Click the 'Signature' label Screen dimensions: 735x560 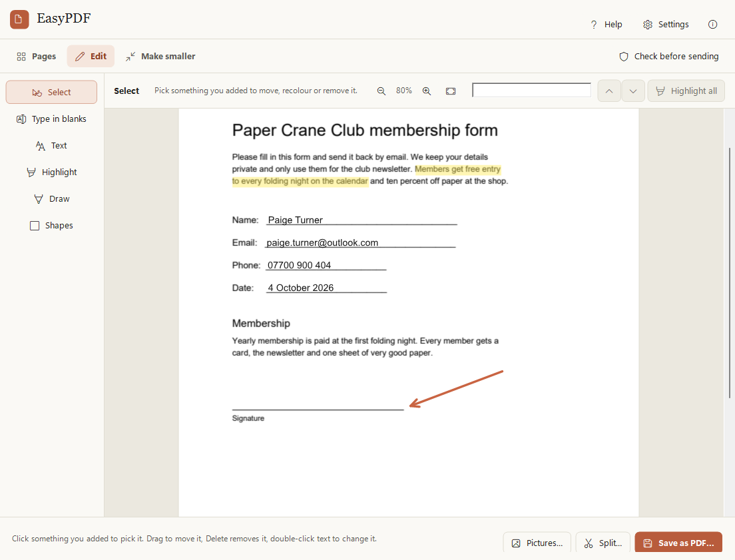point(248,418)
